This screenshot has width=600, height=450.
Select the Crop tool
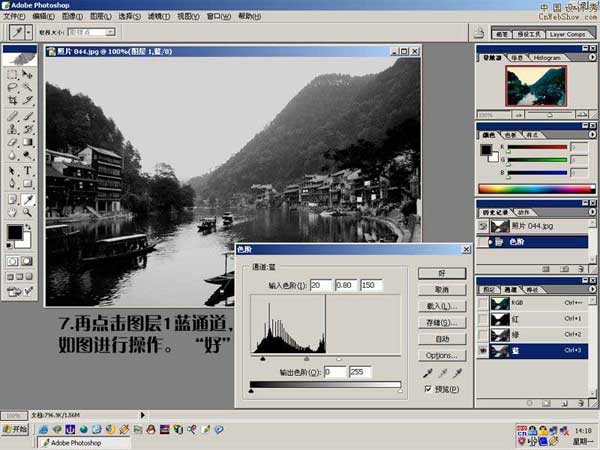click(x=12, y=101)
